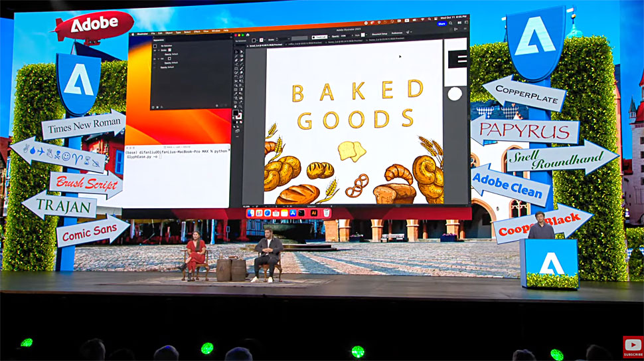
Task: Select the Pen tool
Action: [x=236, y=60]
